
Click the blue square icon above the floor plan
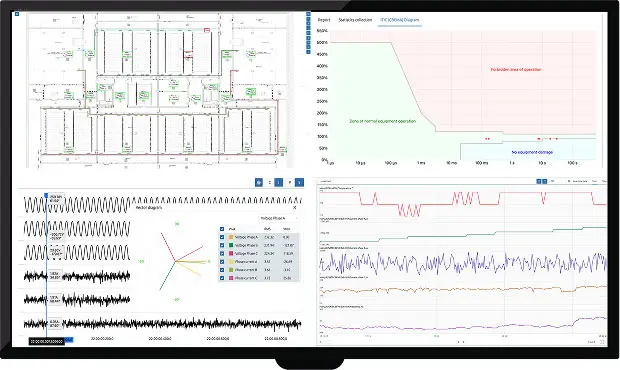pyautogui.click(x=17, y=14)
